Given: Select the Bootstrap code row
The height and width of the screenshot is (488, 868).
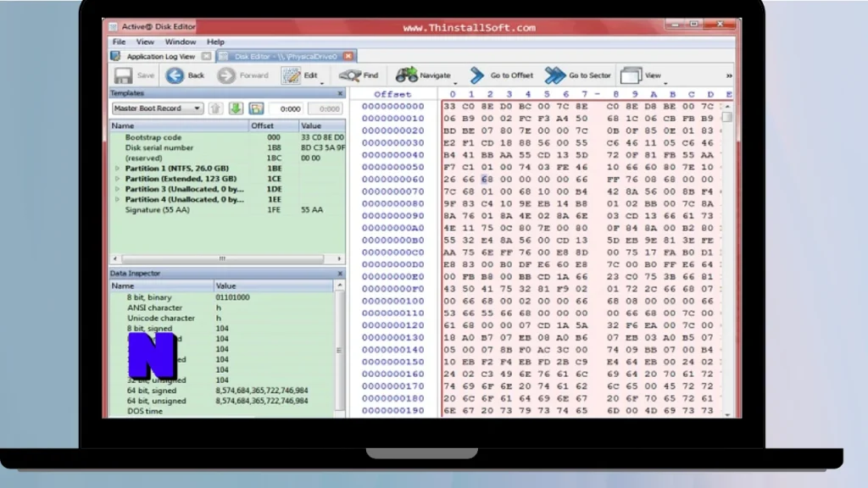Looking at the screenshot, I should 227,137.
